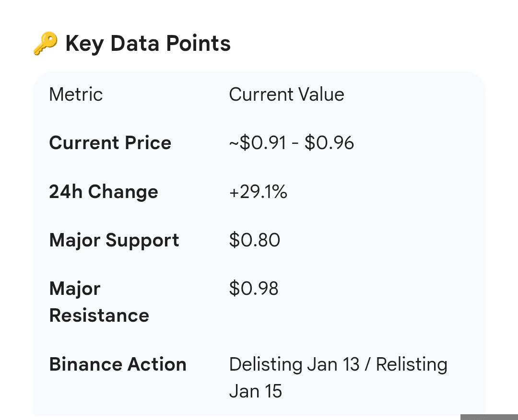Select the Major Support row label
This screenshot has width=518, height=420.
tap(114, 240)
